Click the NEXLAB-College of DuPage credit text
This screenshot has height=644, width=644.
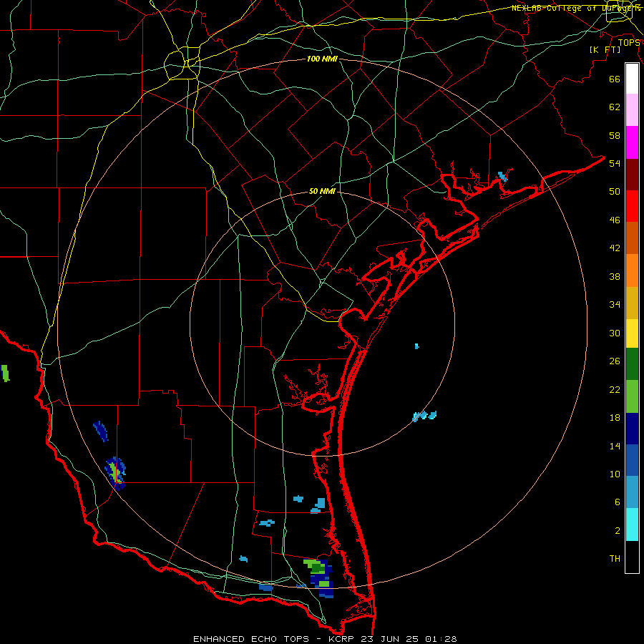pyautogui.click(x=575, y=8)
